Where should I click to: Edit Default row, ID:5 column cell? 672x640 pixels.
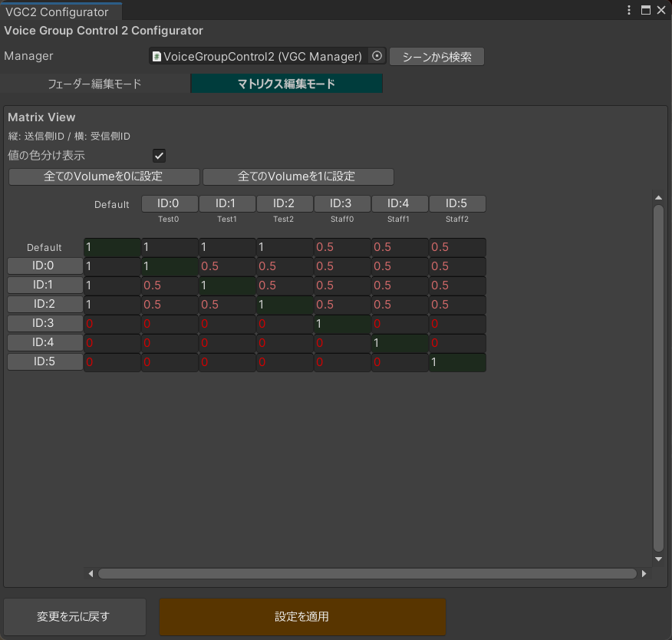(457, 247)
